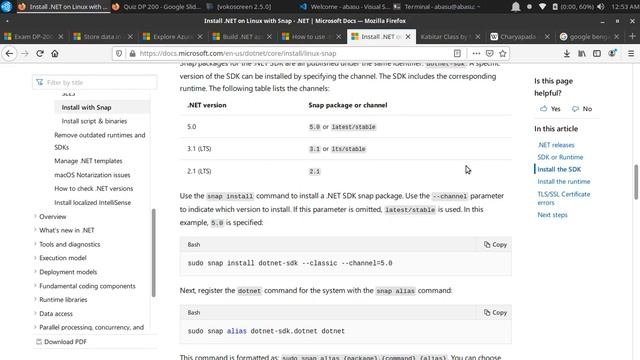Close the Install .NET tab
The width and height of the screenshot is (640, 360).
[408, 37]
